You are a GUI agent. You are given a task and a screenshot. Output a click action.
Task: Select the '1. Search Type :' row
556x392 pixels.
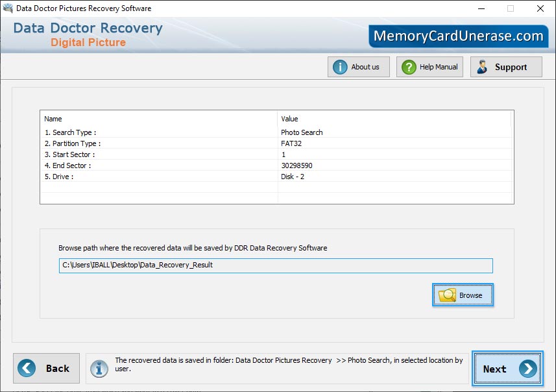tap(276, 132)
